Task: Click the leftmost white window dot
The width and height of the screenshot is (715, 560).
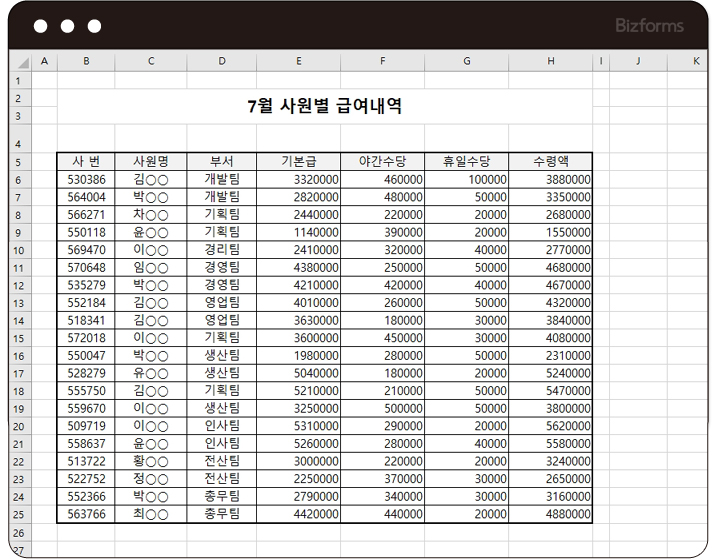Action: point(41,26)
